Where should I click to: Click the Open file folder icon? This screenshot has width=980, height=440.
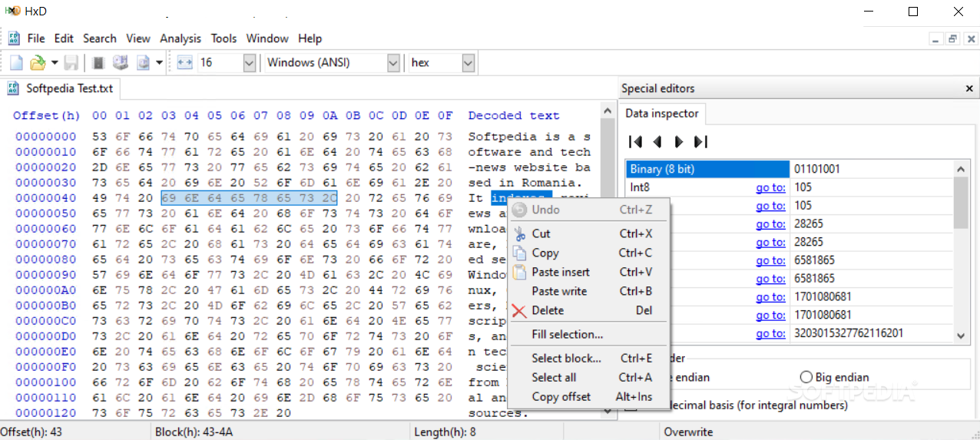click(x=37, y=62)
